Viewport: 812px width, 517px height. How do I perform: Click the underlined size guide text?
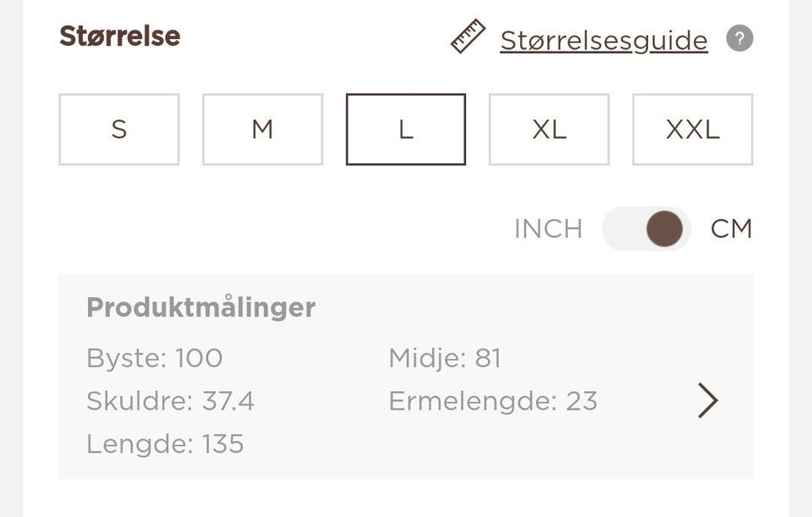coord(604,40)
